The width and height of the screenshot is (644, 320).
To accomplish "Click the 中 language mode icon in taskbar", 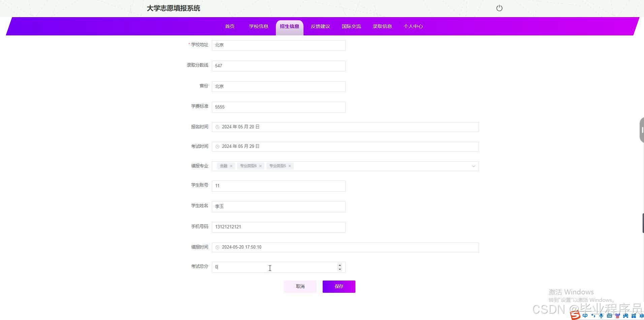I will (585, 316).
